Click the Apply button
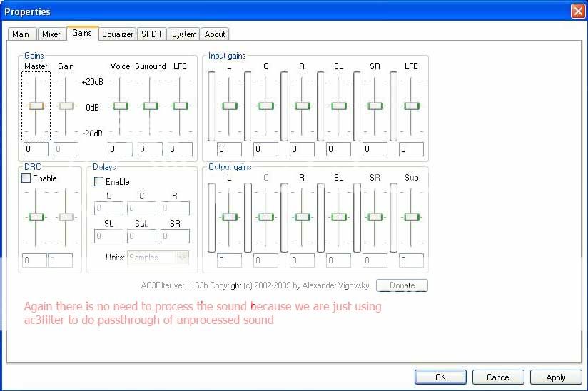 (x=555, y=377)
